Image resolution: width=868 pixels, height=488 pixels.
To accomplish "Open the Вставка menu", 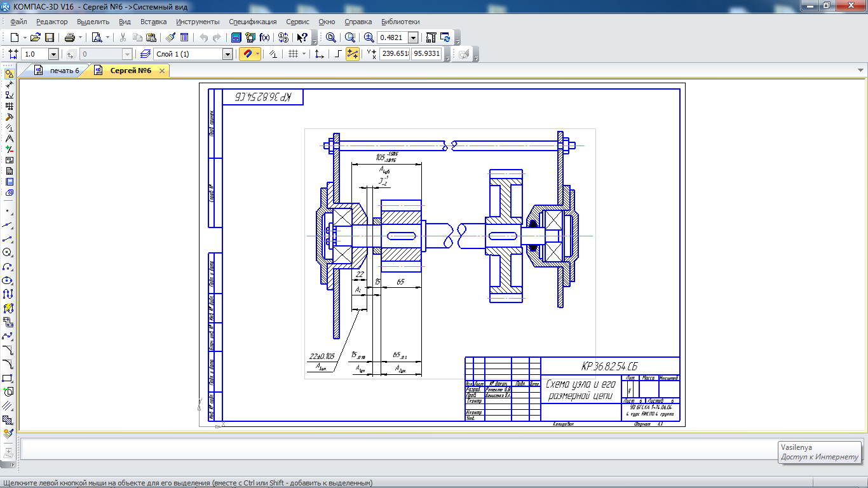I will [154, 22].
